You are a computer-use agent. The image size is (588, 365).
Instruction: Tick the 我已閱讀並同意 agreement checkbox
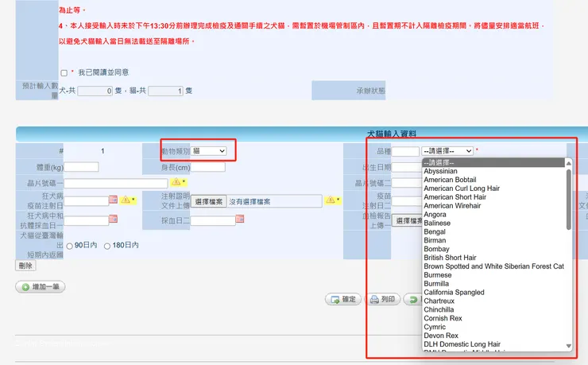[x=64, y=73]
